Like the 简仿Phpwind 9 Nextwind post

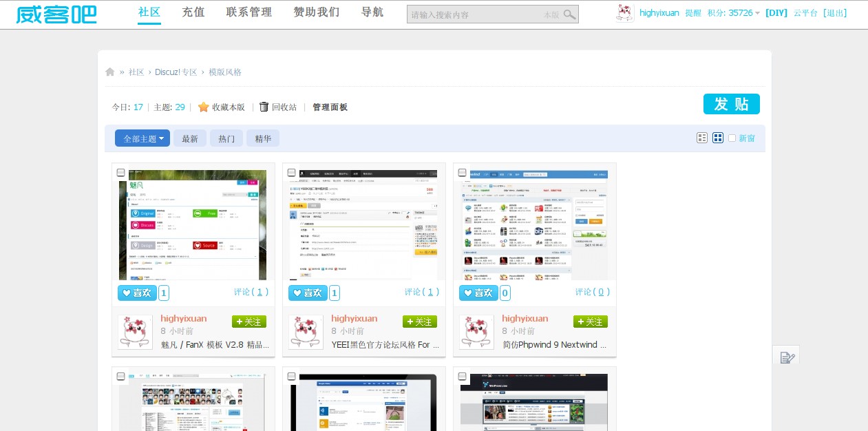[x=478, y=293]
